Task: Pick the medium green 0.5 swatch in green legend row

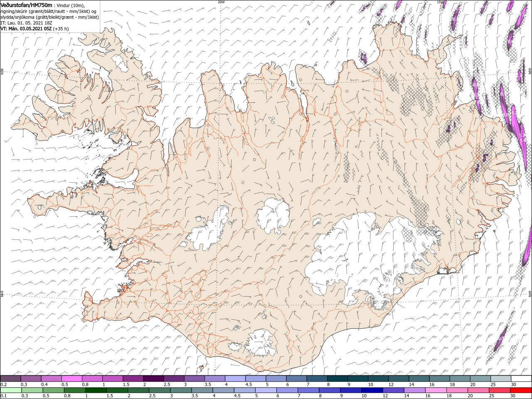Action: pos(53,390)
